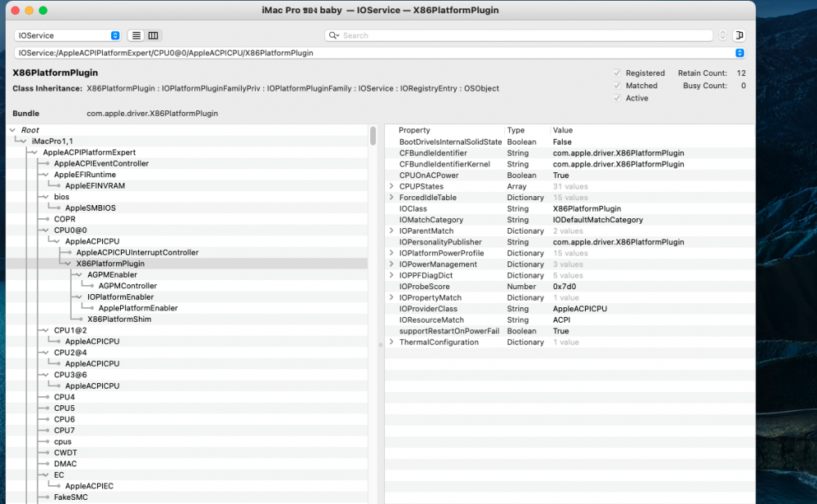Expand the CPUPStates array property
Viewport: 817px width, 504px height.
(x=391, y=186)
